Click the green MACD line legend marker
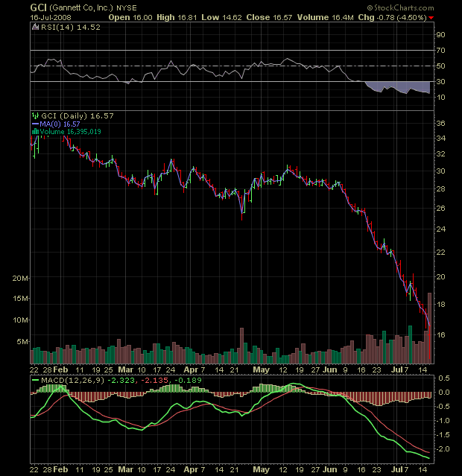This screenshot has height=476, width=462. coord(35,380)
